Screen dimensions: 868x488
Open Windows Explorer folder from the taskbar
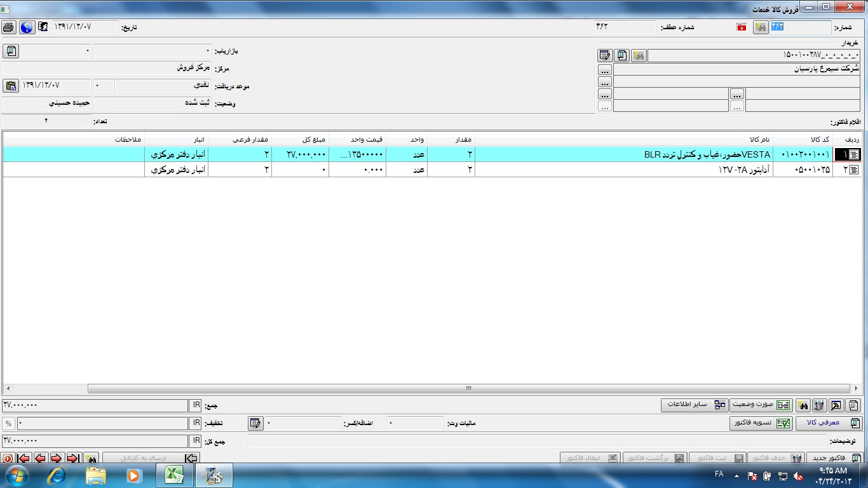[x=96, y=475]
